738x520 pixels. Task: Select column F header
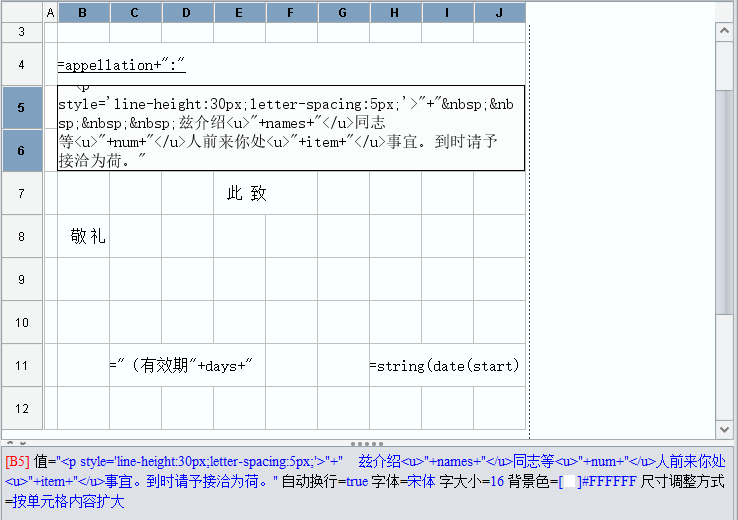[x=291, y=13]
